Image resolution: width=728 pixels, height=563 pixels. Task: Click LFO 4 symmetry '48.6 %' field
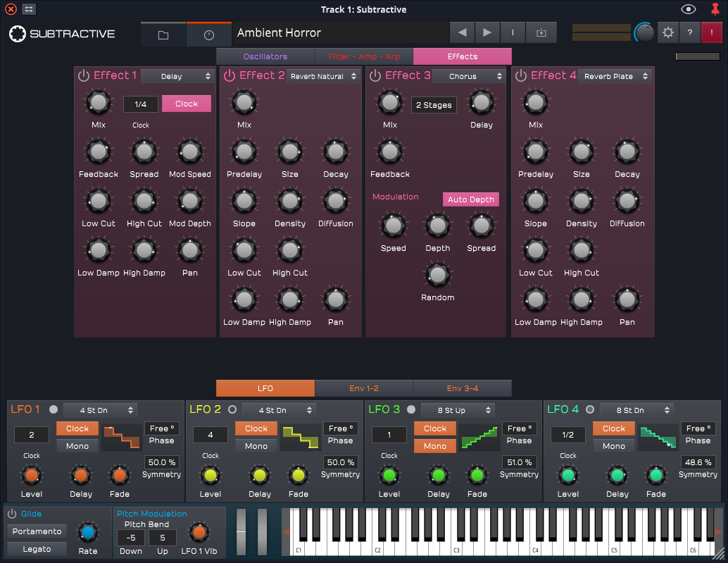(x=698, y=462)
